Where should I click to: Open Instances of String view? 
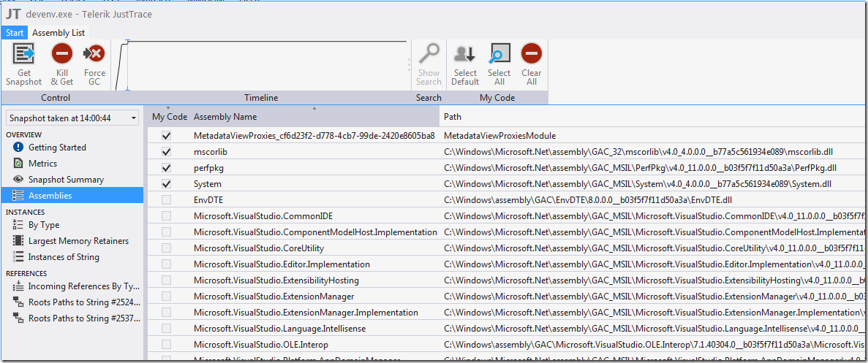(x=64, y=257)
